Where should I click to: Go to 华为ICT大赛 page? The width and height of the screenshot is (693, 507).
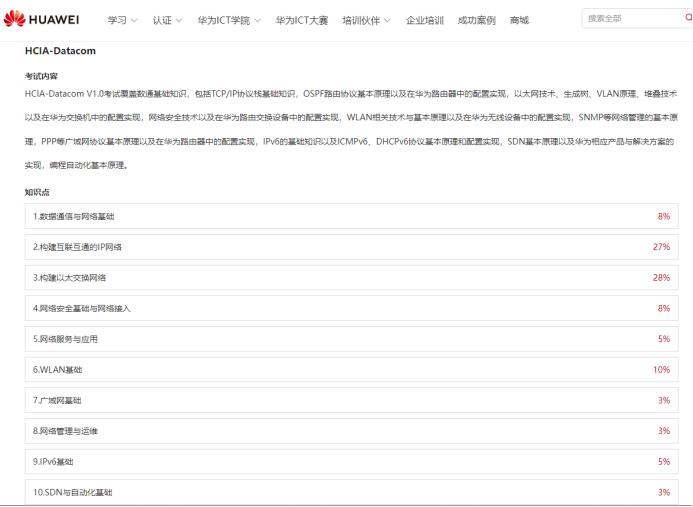(302, 20)
